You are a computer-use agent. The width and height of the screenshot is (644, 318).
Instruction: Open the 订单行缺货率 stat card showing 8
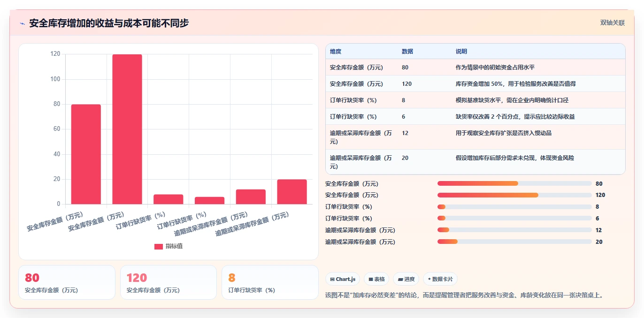(x=270, y=282)
